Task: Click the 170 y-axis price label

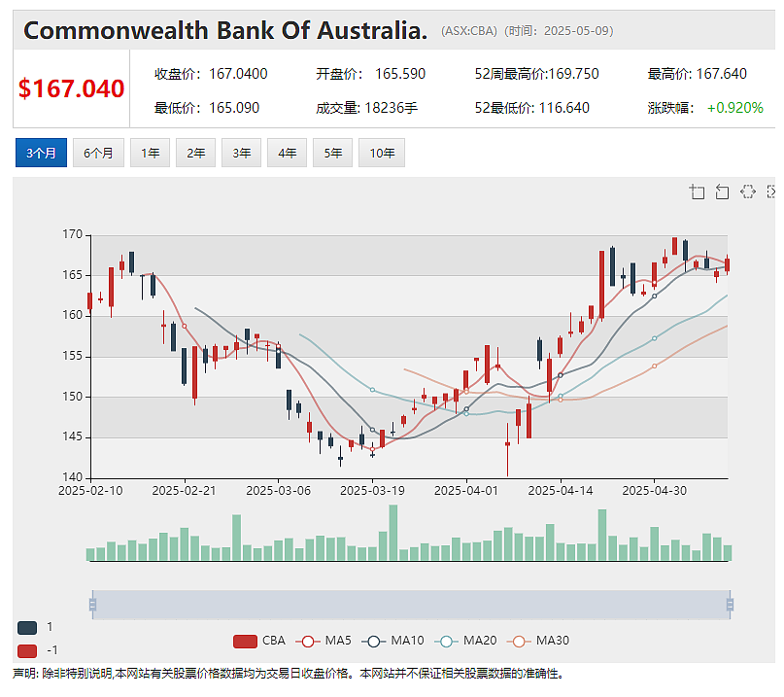Action: tap(73, 234)
